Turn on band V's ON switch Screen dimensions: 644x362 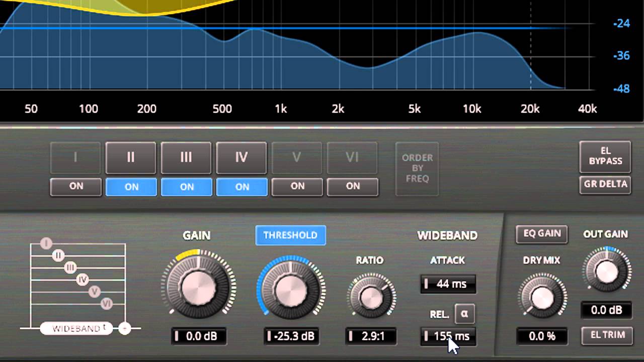pyautogui.click(x=297, y=187)
